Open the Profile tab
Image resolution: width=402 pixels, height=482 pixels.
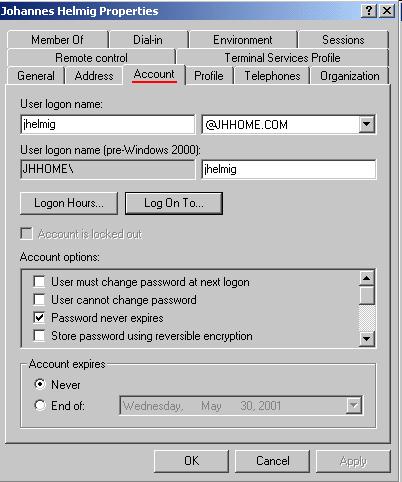coord(209,76)
